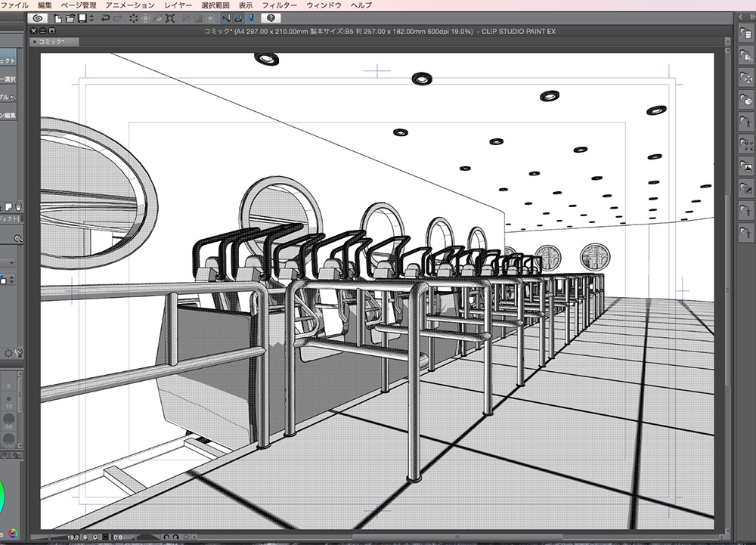Viewport: 756px width, 545px height.
Task: Open the CLIP STUDIO launcher icon
Action: 37,18
